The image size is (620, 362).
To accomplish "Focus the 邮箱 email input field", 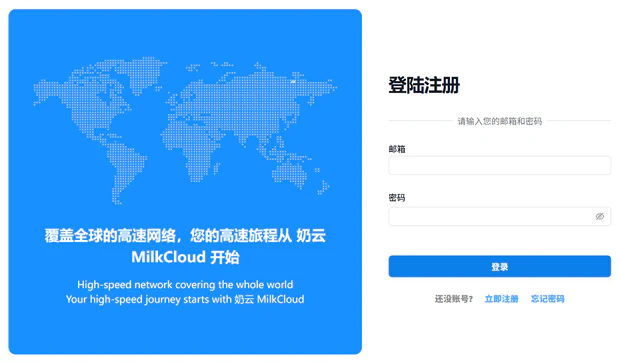I will click(499, 166).
